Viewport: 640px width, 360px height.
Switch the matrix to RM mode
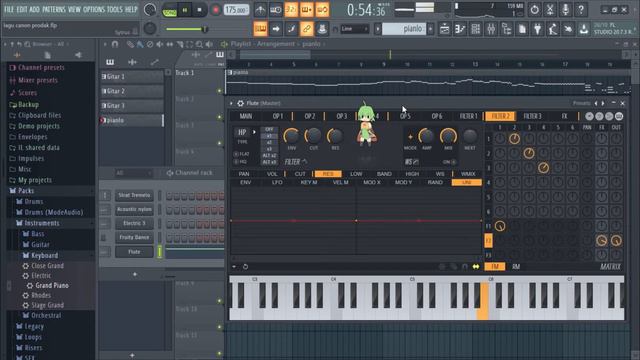(516, 267)
